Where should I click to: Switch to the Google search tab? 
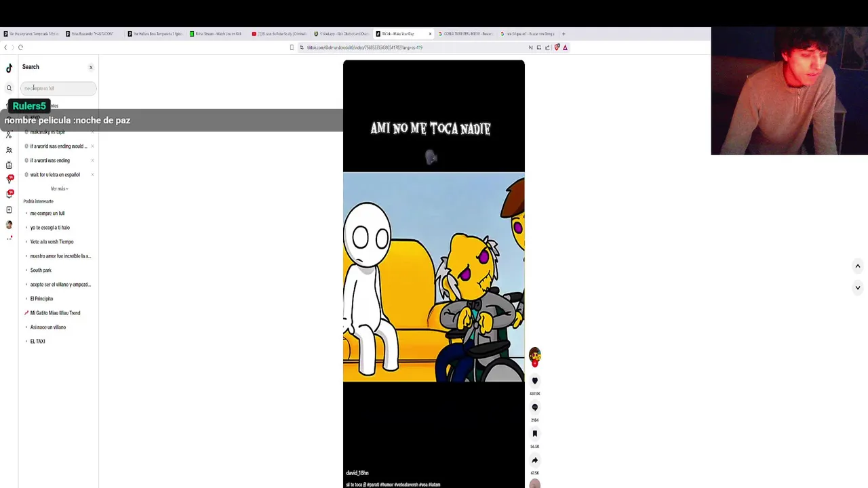pos(528,34)
